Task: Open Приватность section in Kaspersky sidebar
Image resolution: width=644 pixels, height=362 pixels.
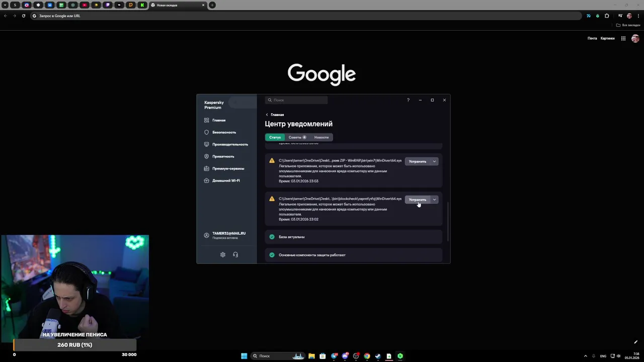Action: 219,156
